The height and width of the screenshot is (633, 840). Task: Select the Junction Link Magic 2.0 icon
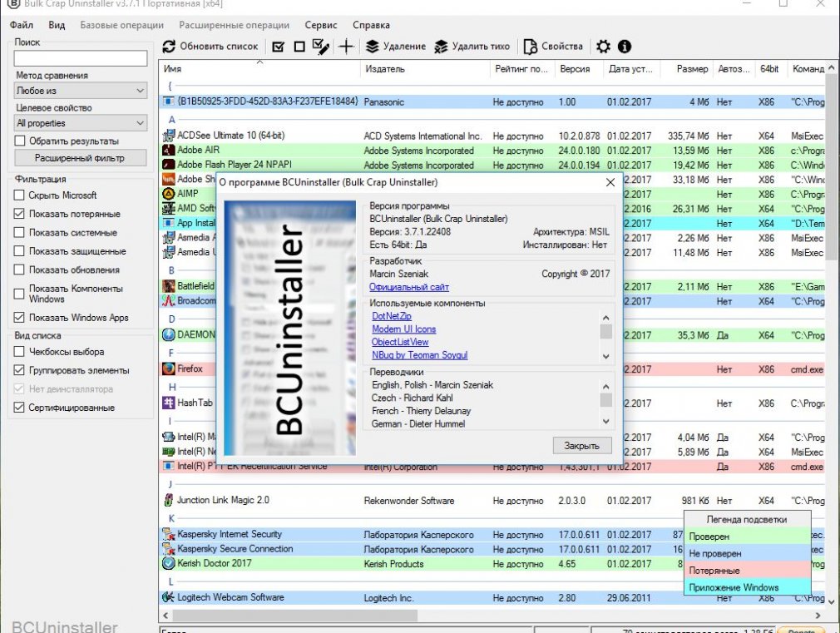tap(169, 500)
